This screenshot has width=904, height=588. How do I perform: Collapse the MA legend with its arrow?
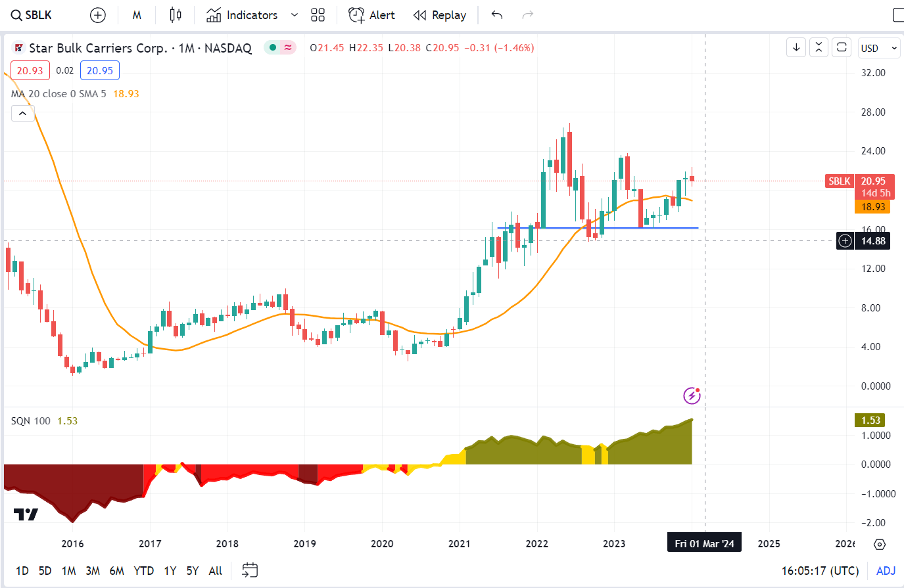22,113
